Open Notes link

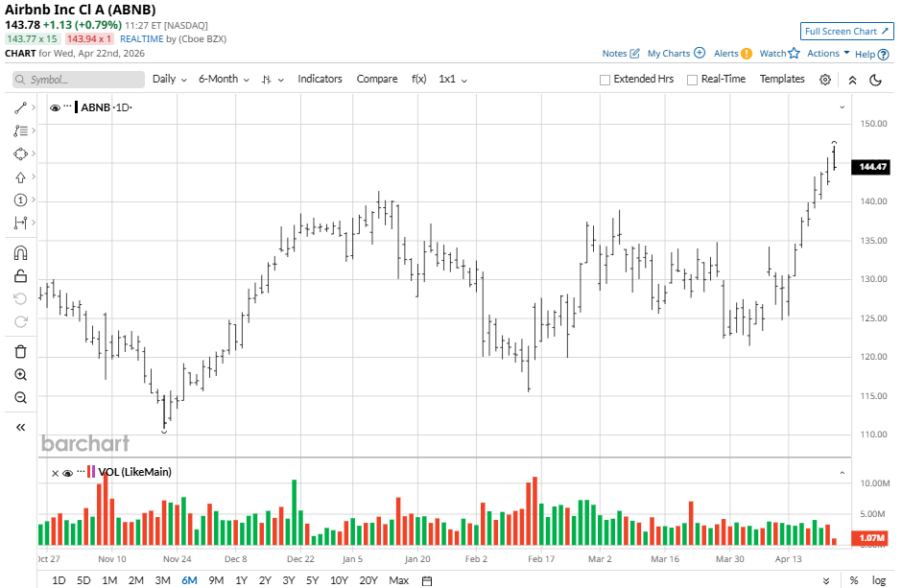621,54
